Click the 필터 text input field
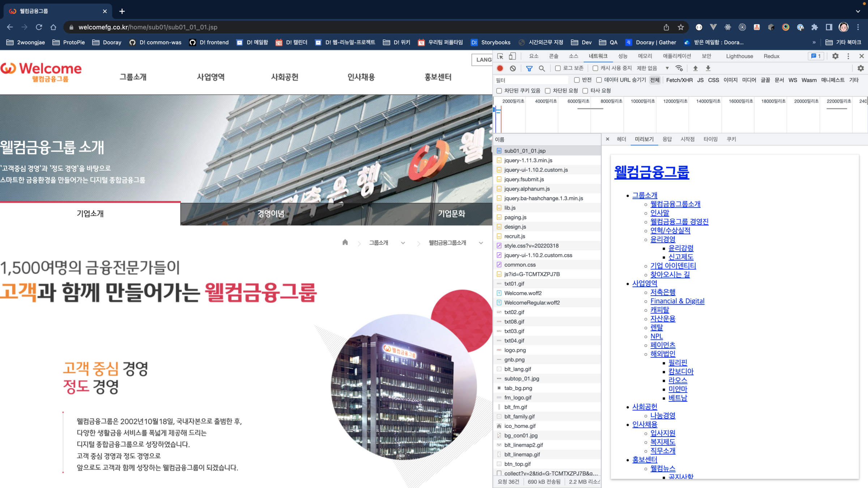The image size is (868, 488). tap(532, 80)
